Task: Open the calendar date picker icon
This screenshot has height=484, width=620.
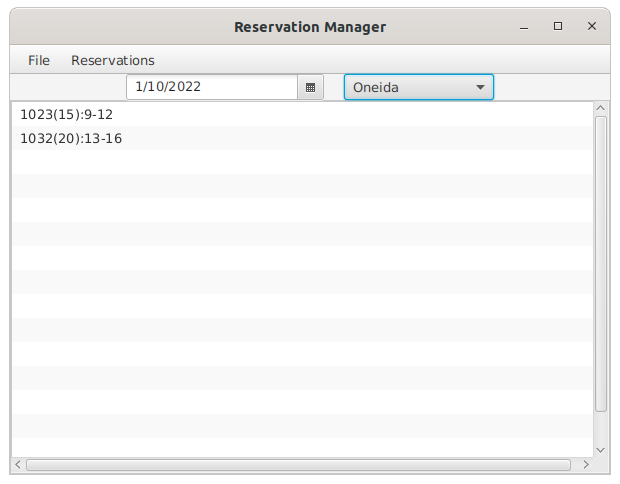Action: (310, 87)
